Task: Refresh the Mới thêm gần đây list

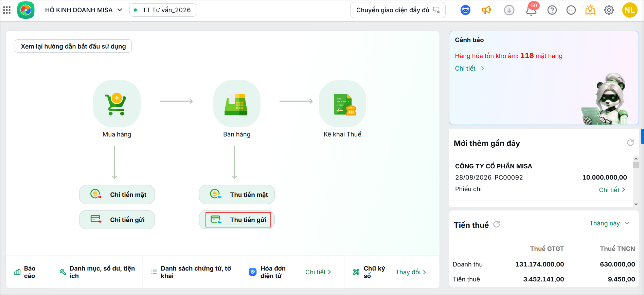Action: pyautogui.click(x=630, y=143)
